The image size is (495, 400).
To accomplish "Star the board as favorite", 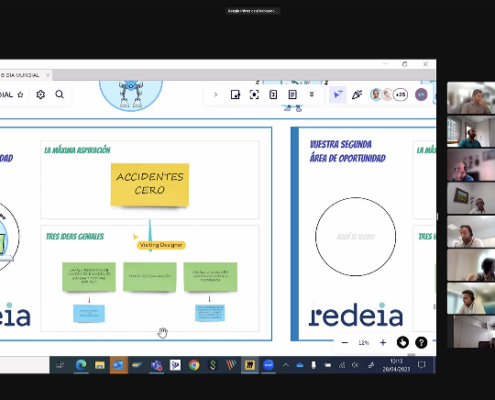I will [x=20, y=95].
